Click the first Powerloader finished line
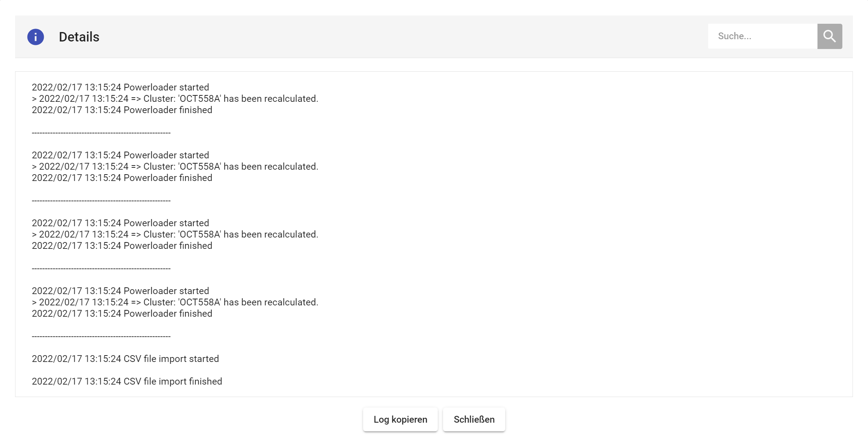 click(x=122, y=110)
